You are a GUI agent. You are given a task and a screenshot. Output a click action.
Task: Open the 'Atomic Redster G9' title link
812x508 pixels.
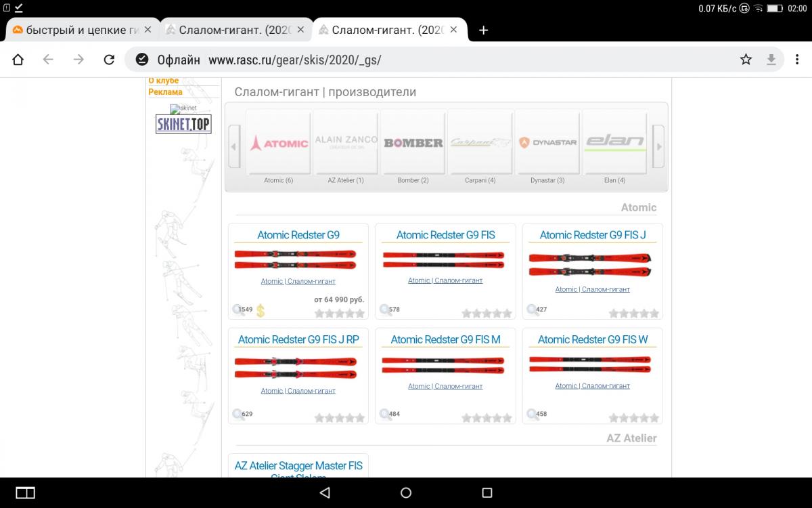298,235
